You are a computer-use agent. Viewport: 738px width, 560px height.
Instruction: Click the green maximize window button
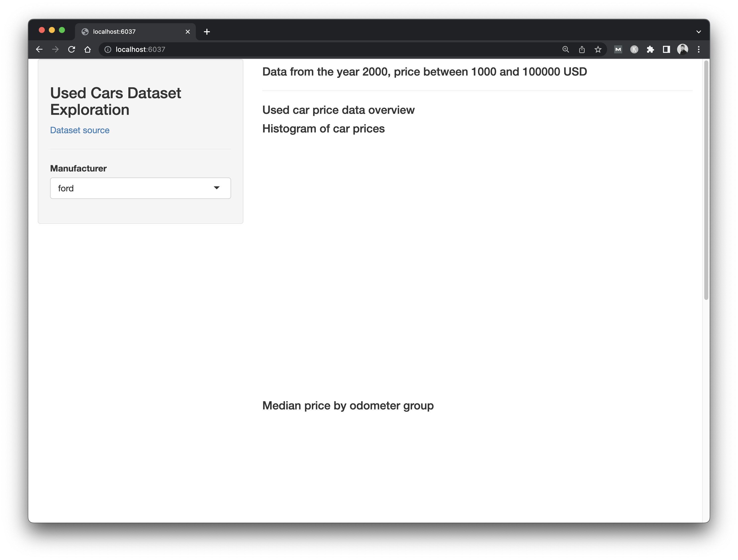62,30
